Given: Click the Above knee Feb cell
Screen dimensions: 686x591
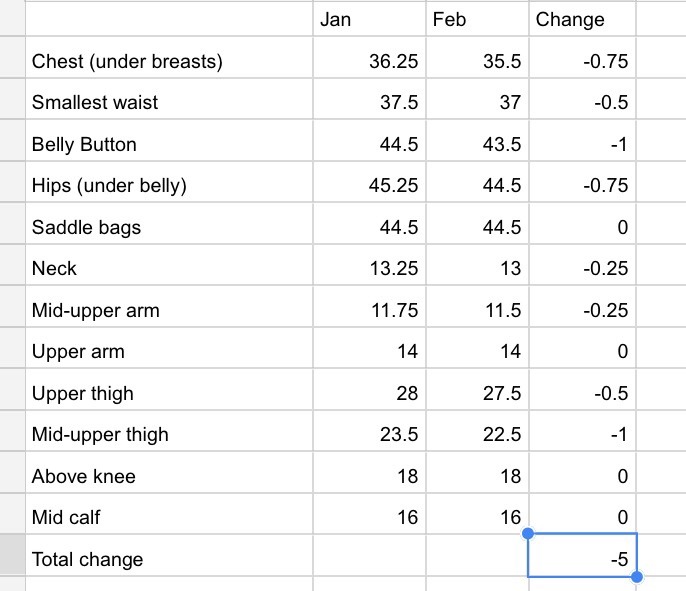Looking at the screenshot, I should (476, 477).
